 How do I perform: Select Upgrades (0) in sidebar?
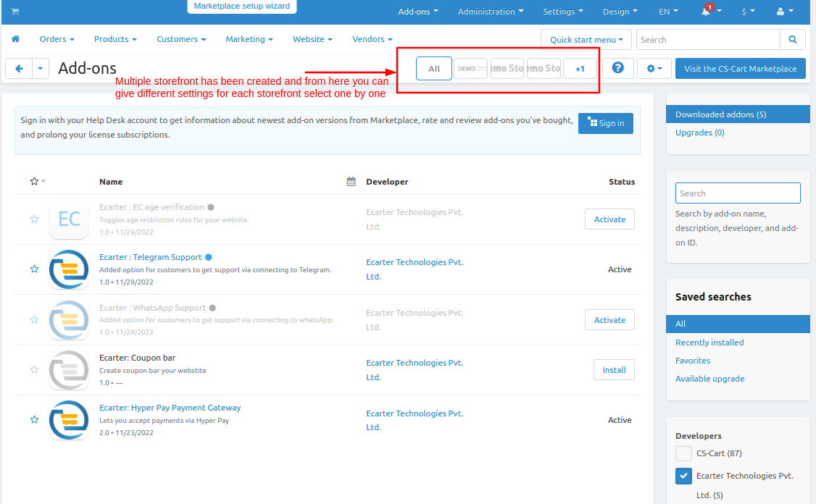(x=700, y=133)
